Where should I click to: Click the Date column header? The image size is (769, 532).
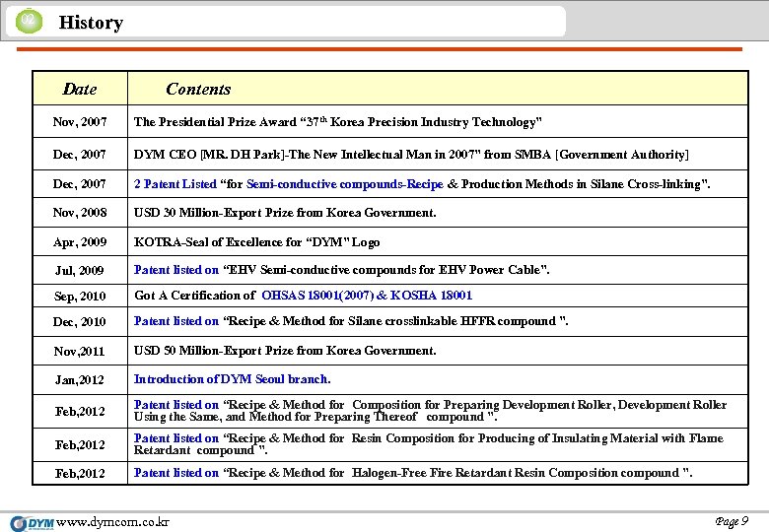coord(80,89)
